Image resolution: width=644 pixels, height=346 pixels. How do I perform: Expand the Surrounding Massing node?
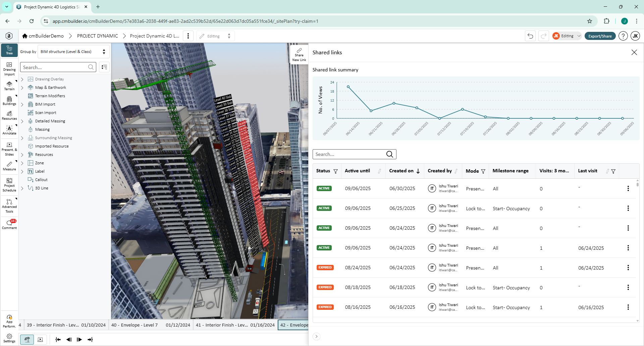tap(22, 138)
